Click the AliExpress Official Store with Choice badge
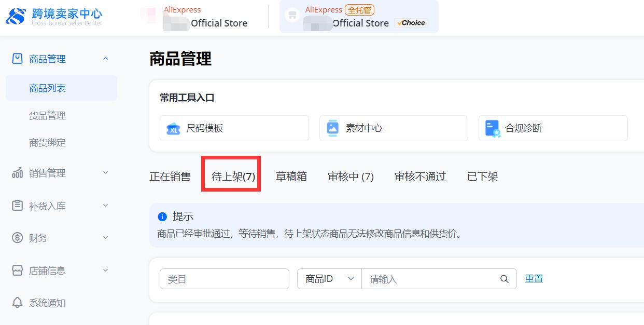 click(x=359, y=16)
